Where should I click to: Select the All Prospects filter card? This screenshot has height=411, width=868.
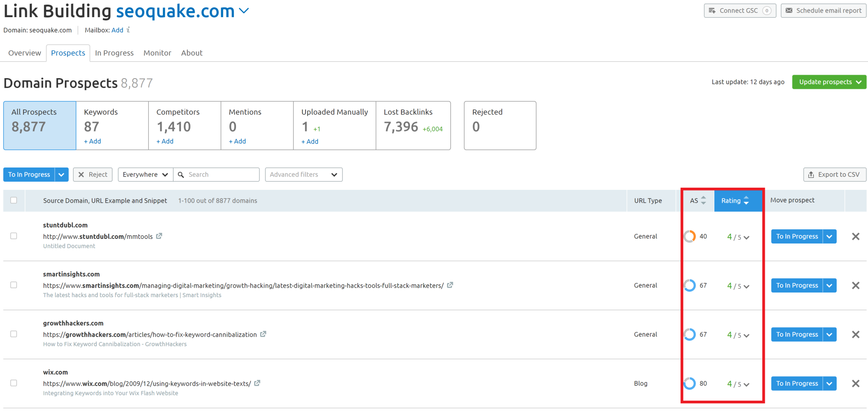(40, 125)
